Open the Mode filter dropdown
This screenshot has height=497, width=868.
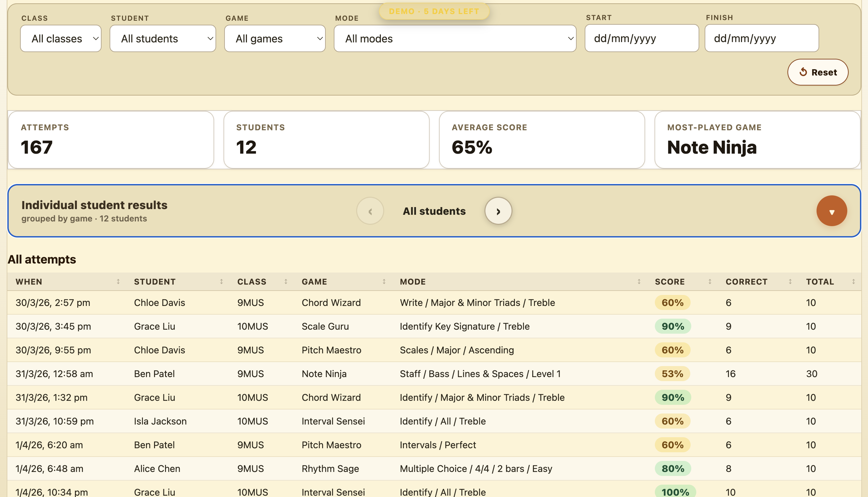click(455, 38)
